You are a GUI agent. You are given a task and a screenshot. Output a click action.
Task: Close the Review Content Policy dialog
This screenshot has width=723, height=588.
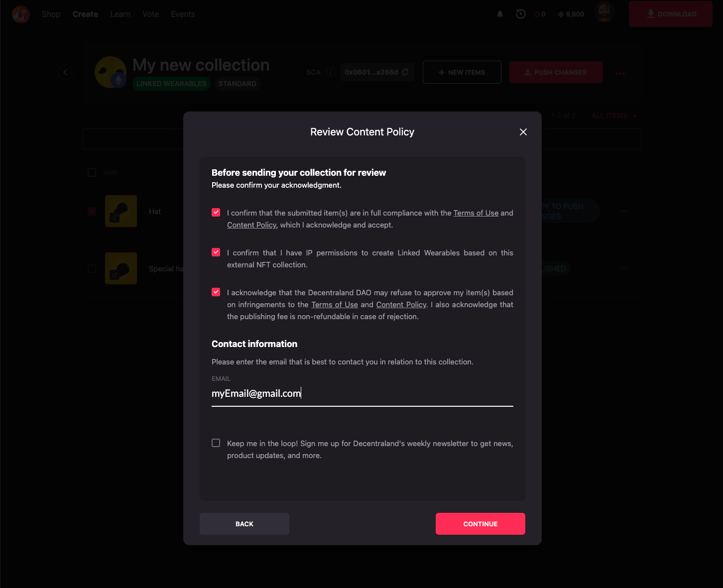(523, 132)
